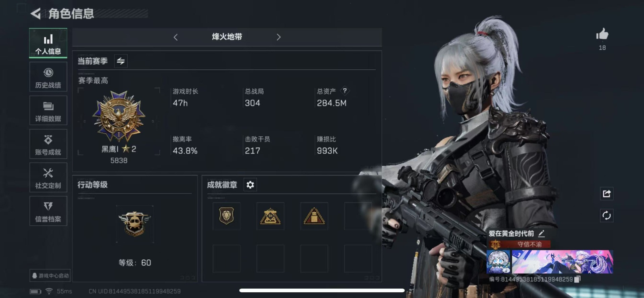Like this profile with thumbs-up icon
Viewport: 644px width, 298px height.
click(x=602, y=34)
